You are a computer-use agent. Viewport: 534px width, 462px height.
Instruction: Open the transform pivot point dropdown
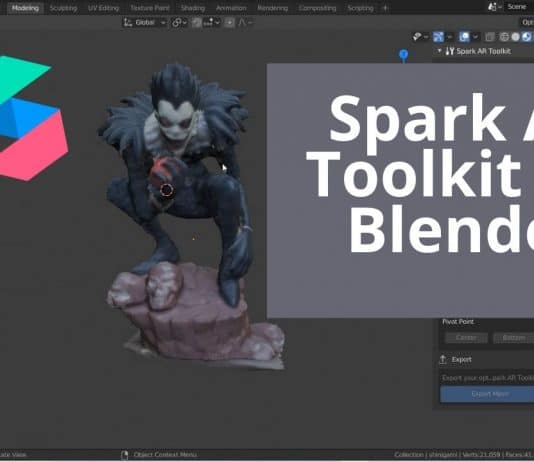click(179, 23)
